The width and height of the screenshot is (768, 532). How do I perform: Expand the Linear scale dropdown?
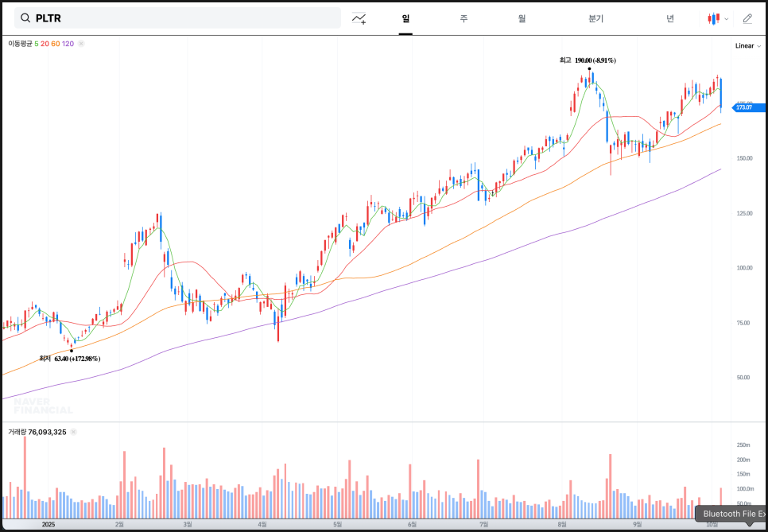[747, 46]
